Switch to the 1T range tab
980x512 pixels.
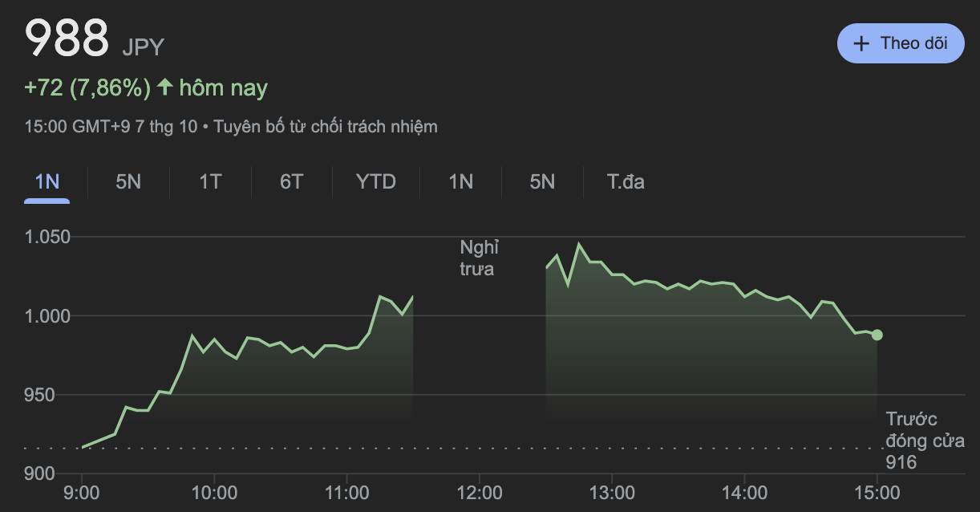(x=210, y=181)
